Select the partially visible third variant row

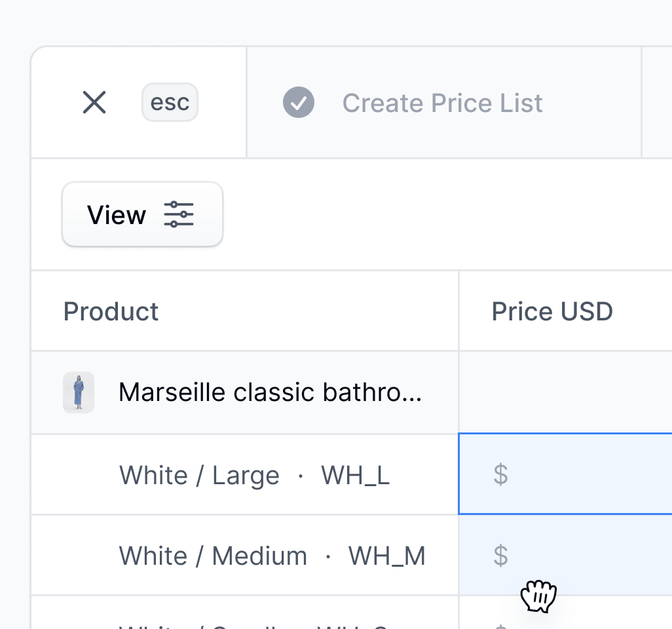click(x=352, y=612)
